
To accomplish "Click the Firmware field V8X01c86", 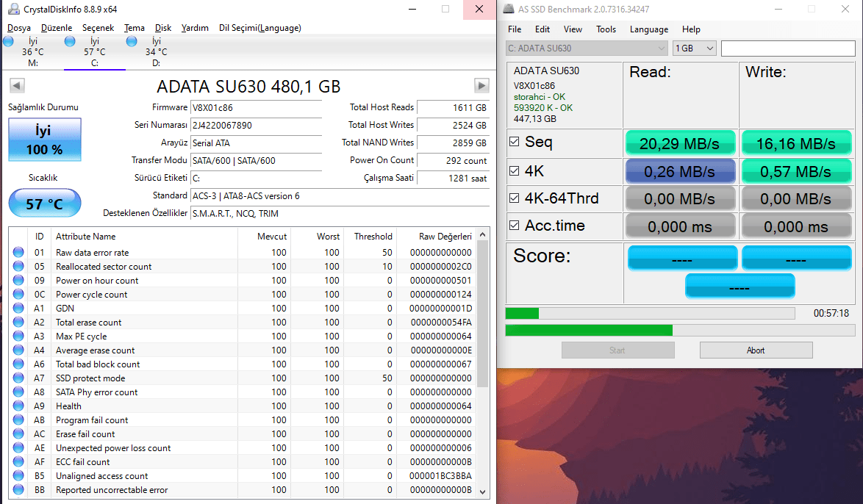I will coord(256,108).
